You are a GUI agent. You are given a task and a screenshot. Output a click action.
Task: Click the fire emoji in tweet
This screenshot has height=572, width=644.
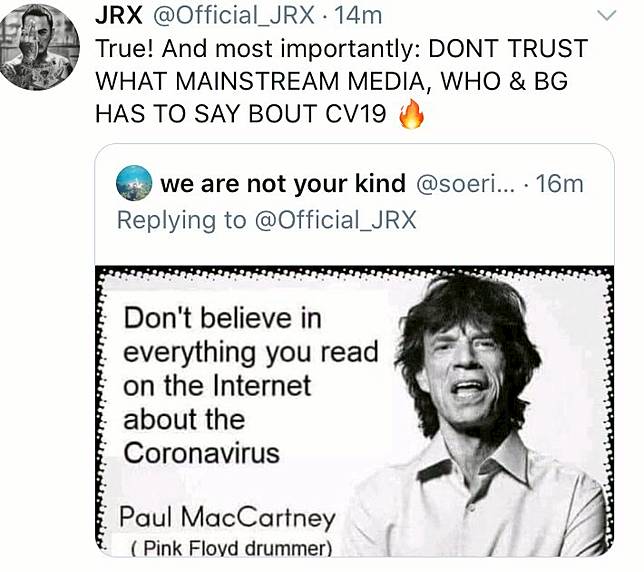(x=411, y=115)
